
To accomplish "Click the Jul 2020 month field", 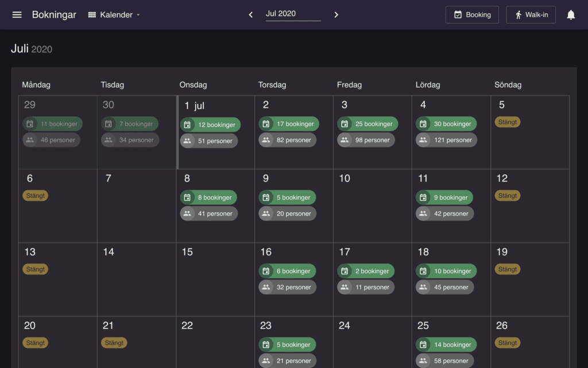I will 293,14.
